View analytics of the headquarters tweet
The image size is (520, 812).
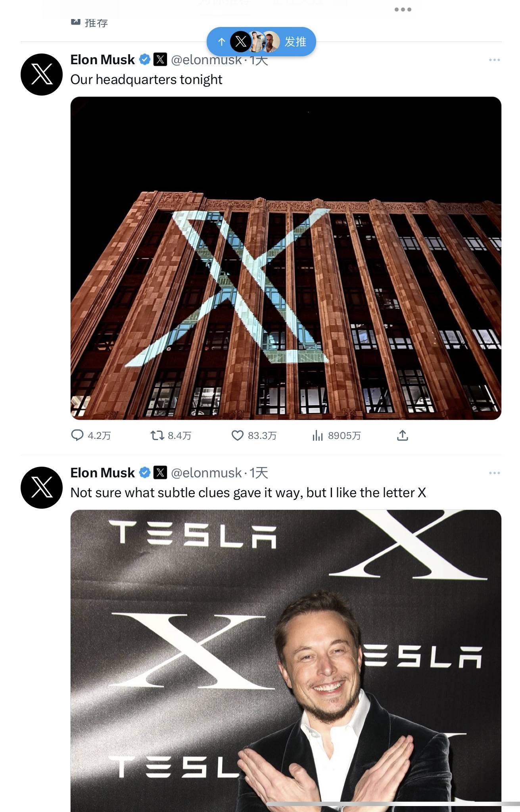click(317, 435)
